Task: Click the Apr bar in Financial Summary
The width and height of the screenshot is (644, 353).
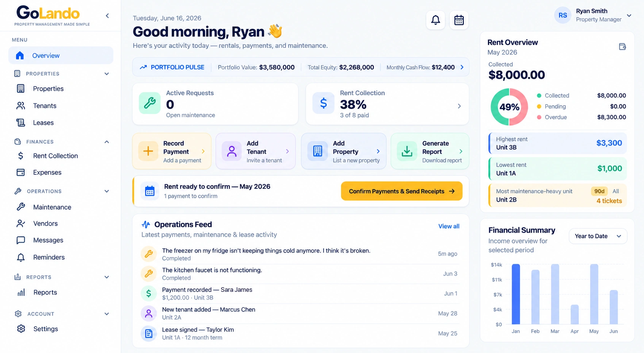Action: coord(574,315)
